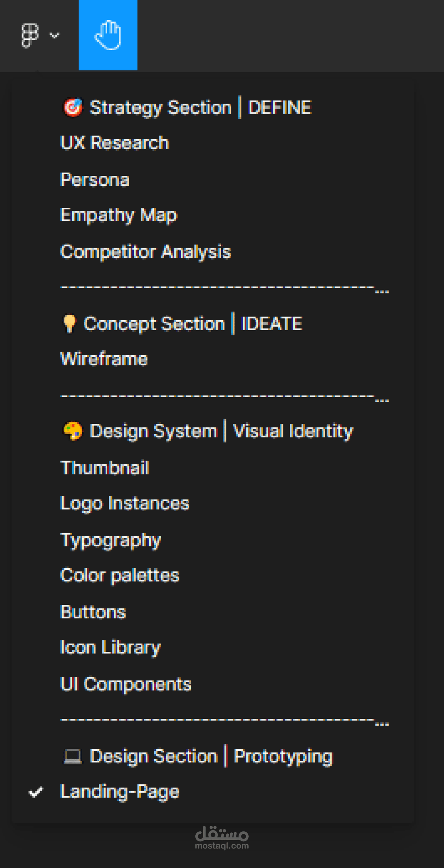Expand the chevron beside Figma logo
Screen dimensions: 444x868
tap(54, 35)
